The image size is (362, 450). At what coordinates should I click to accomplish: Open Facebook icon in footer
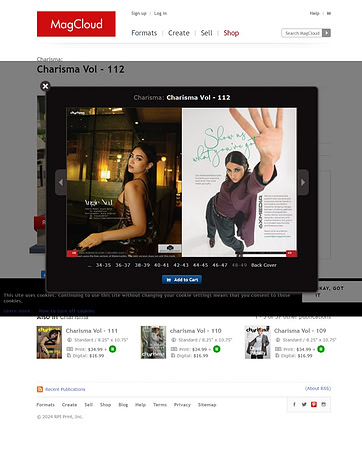[x=294, y=404]
